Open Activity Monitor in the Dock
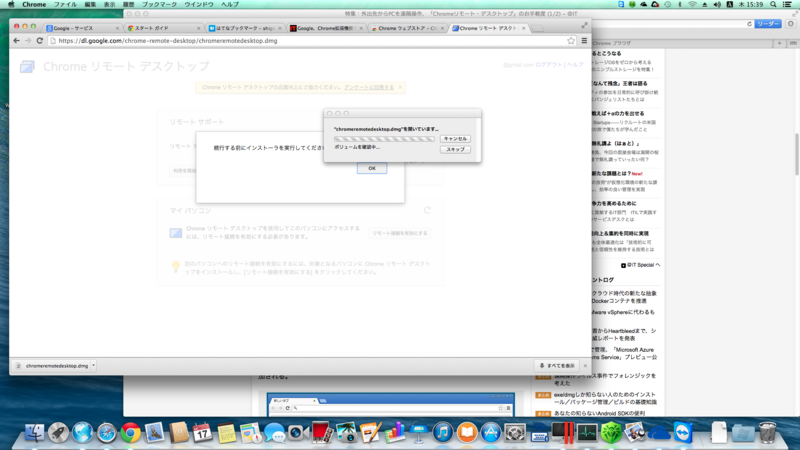This screenshot has height=450, width=800. 587,433
